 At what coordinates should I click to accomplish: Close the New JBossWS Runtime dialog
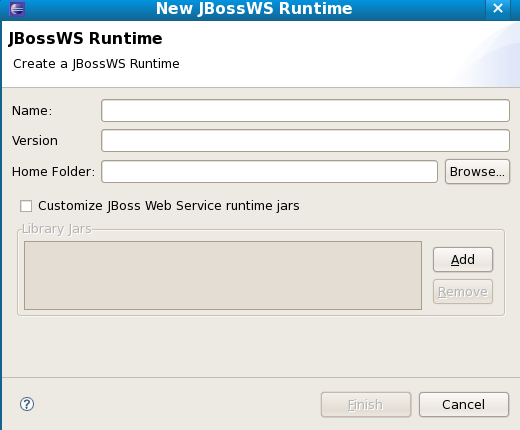point(498,8)
